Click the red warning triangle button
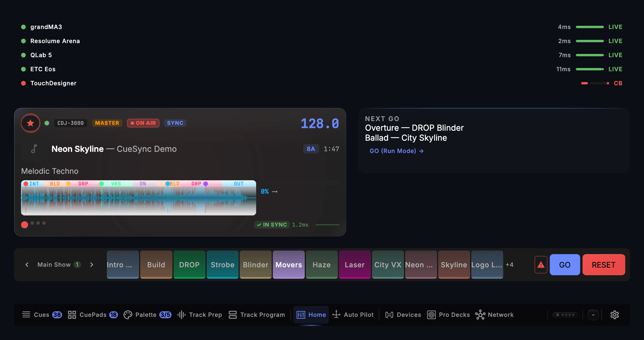The height and width of the screenshot is (340, 644). 541,265
